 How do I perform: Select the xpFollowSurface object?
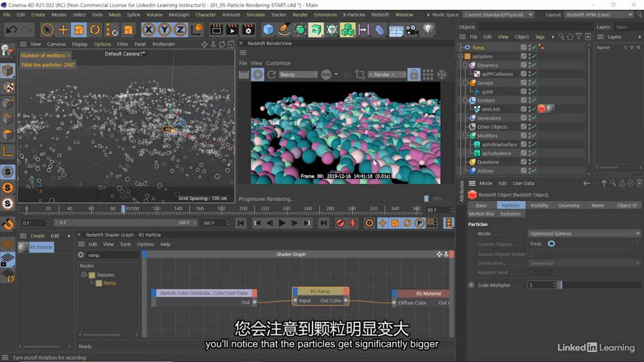tap(499, 145)
